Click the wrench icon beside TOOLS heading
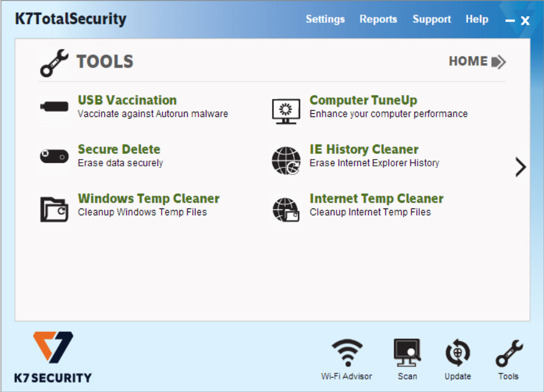The image size is (544, 392). coord(54,62)
